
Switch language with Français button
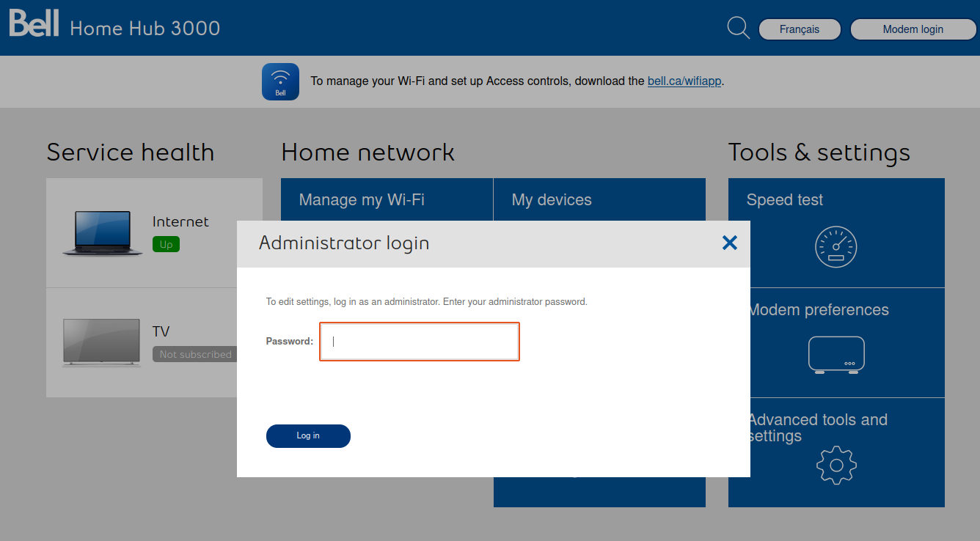[800, 29]
